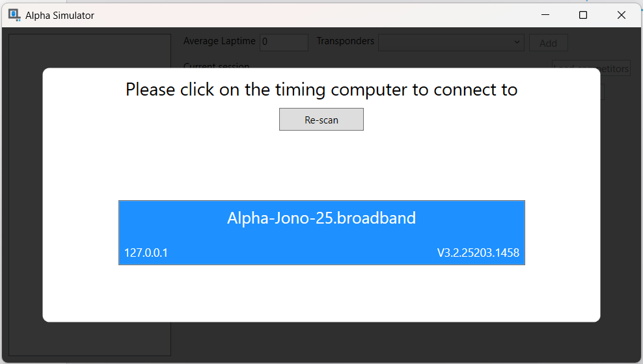Open the Transponders combo box
This screenshot has height=364, width=643.
coord(451,42)
